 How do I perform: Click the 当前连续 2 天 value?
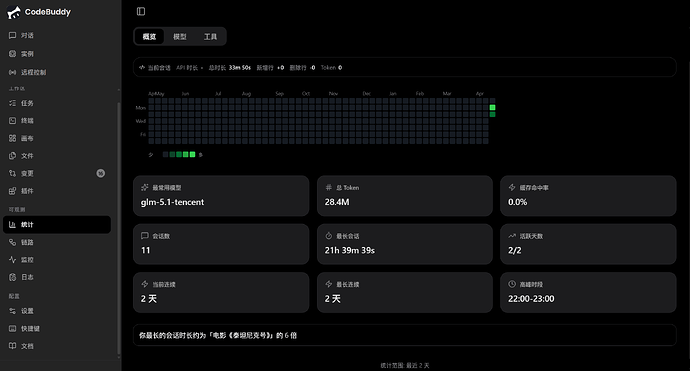[x=149, y=299]
